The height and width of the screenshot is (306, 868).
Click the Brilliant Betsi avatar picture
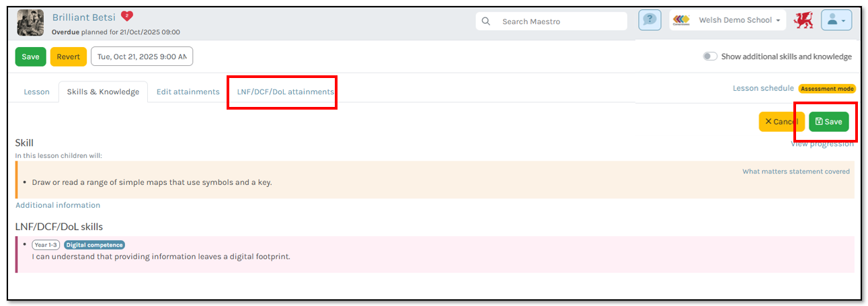[x=30, y=23]
